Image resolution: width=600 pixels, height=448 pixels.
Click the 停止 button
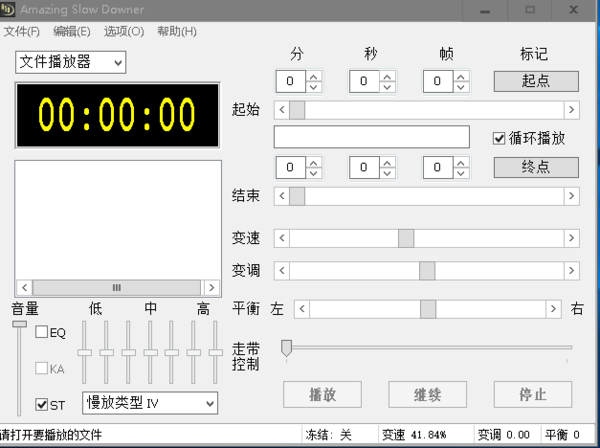pyautogui.click(x=533, y=394)
